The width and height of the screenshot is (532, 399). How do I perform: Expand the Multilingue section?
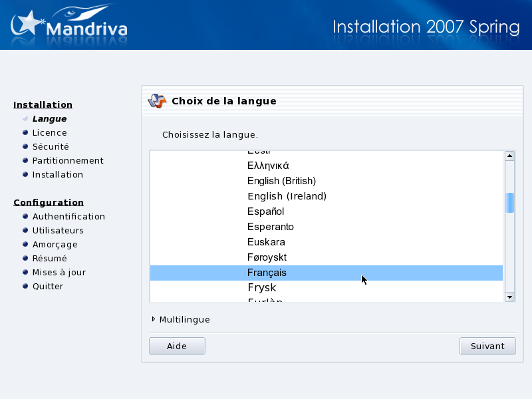pyautogui.click(x=154, y=319)
